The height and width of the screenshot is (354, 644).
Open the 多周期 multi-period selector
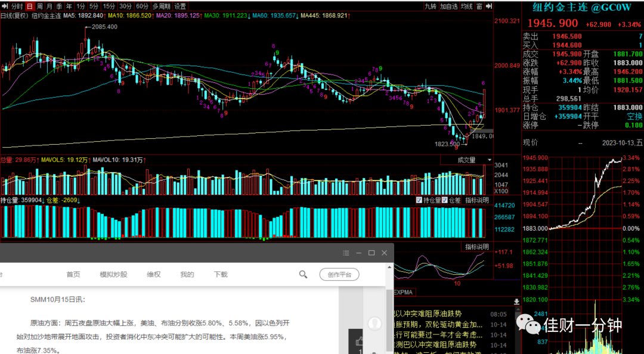coord(161,6)
